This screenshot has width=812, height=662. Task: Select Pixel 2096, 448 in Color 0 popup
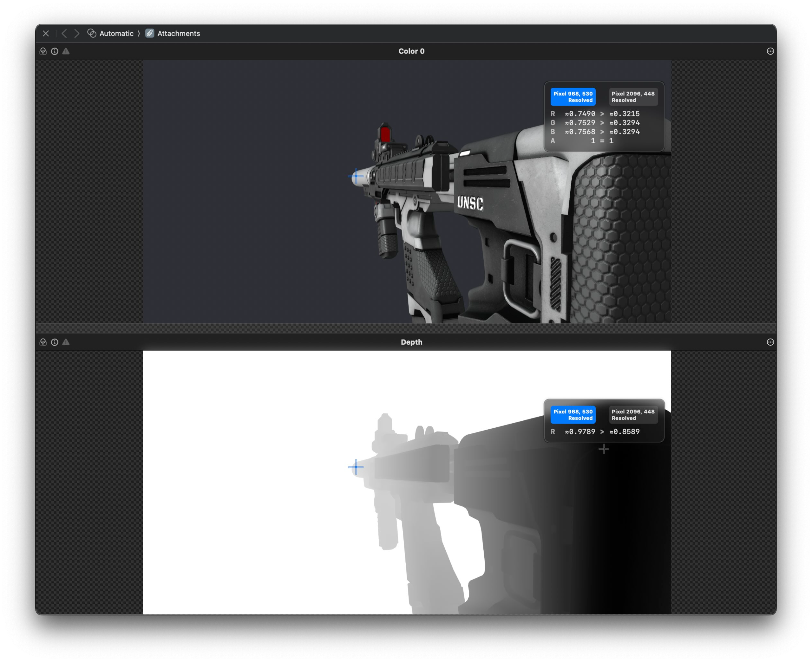pos(633,97)
